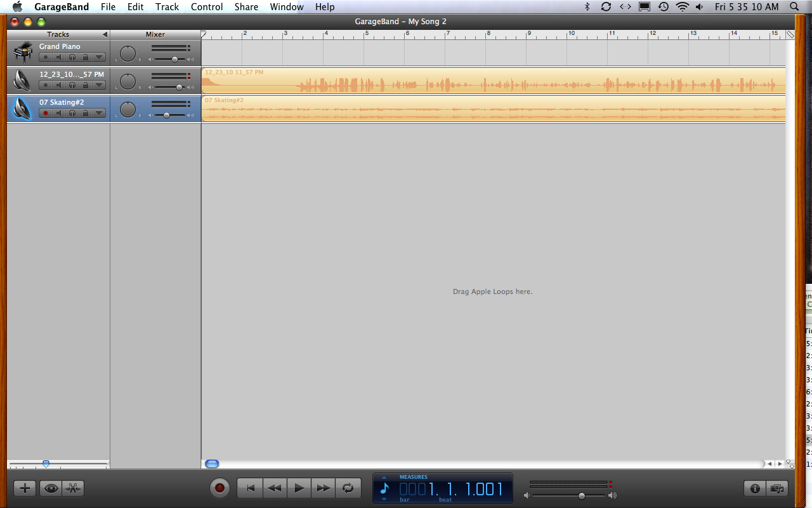This screenshot has width=812, height=508.
Task: Click the Mixer column header
Action: point(155,34)
